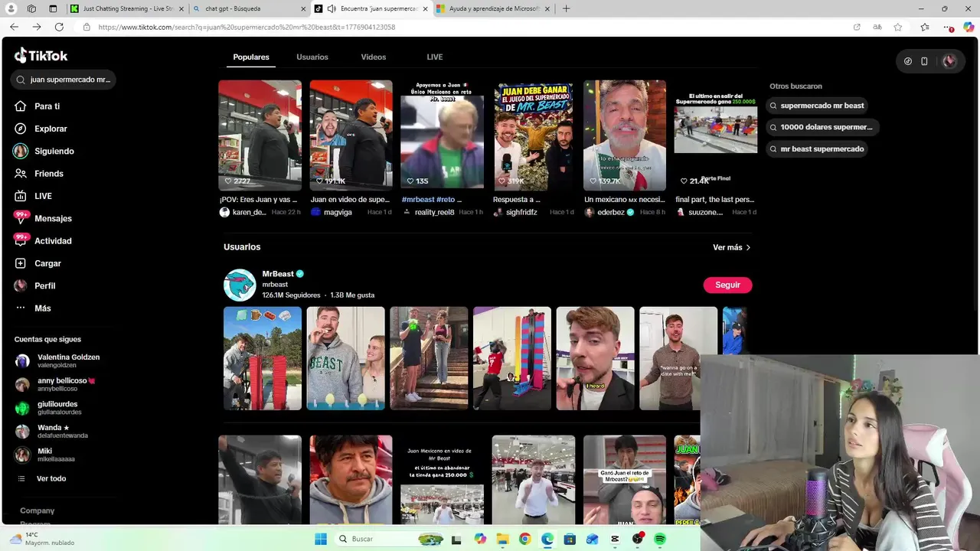Open Spotify from taskbar

tap(660, 539)
